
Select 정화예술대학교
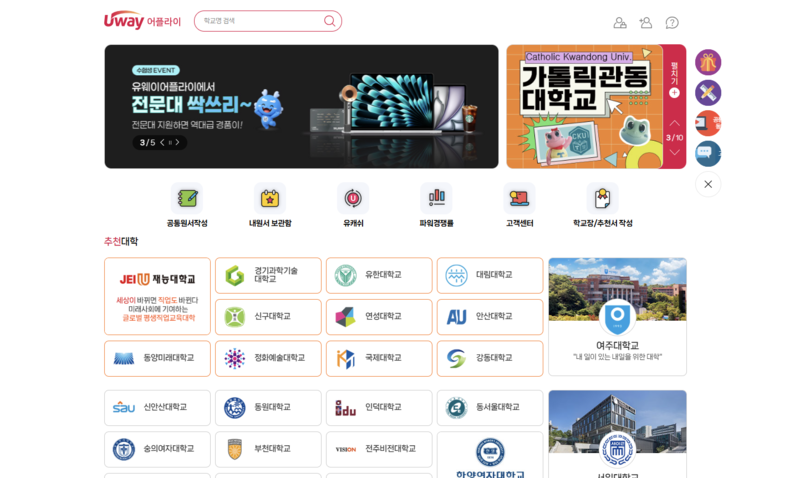click(268, 359)
